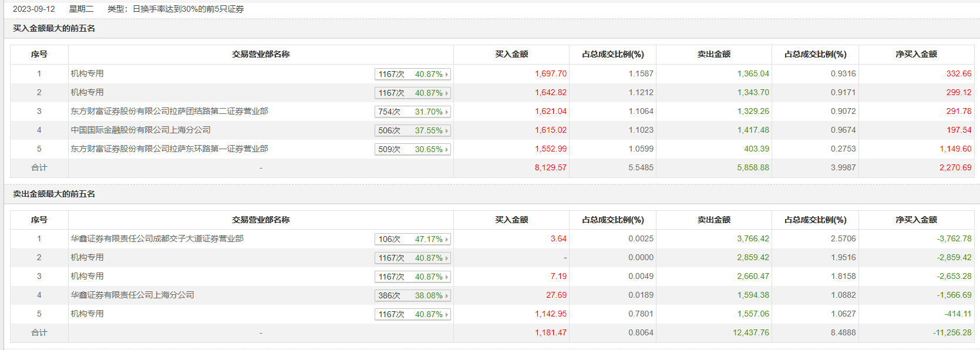
Task: Expand the 506次 37.55% stats badge
Action: click(x=413, y=130)
